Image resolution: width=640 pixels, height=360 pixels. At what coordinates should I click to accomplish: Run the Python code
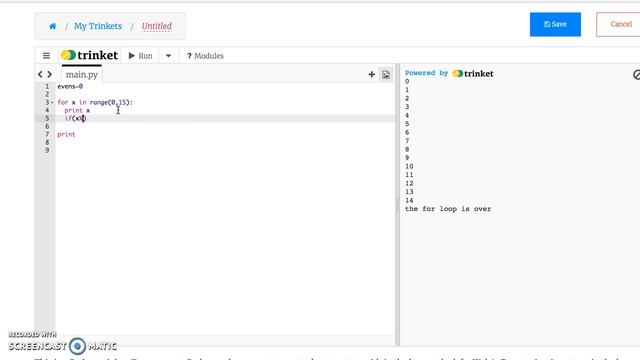point(140,56)
